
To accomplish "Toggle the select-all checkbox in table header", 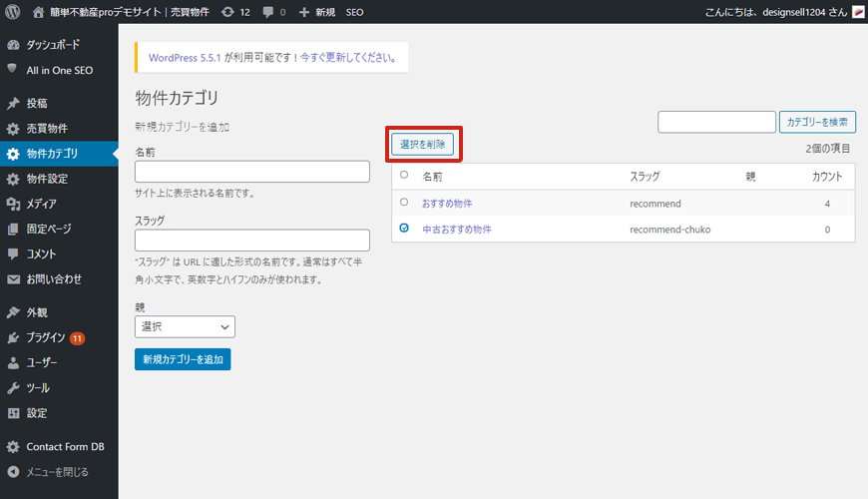I will 404,175.
